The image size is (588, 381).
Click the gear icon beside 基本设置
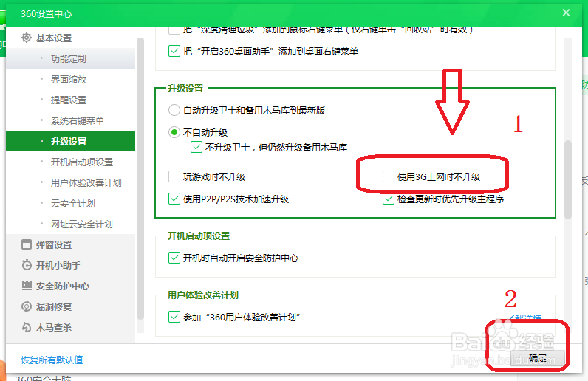point(27,38)
